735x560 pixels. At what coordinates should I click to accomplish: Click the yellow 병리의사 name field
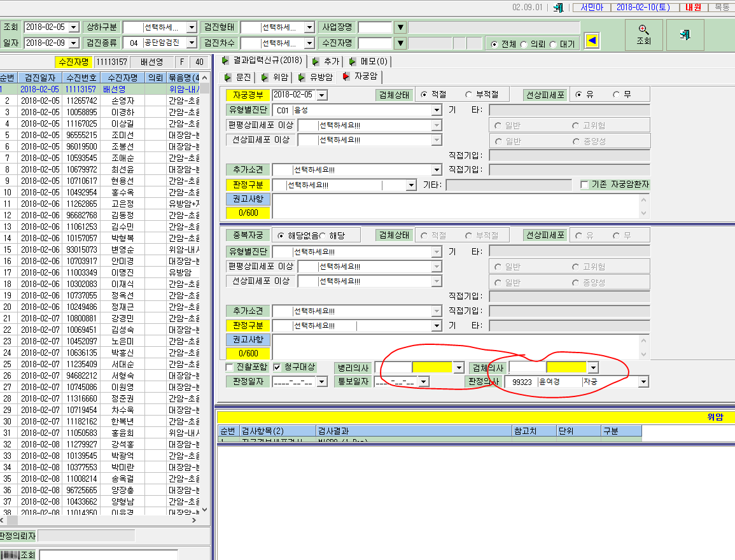tap(432, 367)
